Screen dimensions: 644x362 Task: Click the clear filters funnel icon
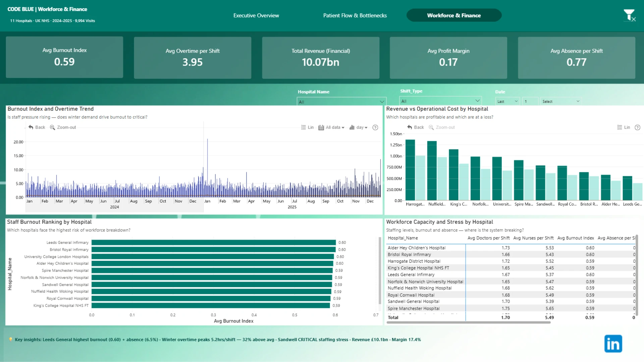(x=630, y=15)
